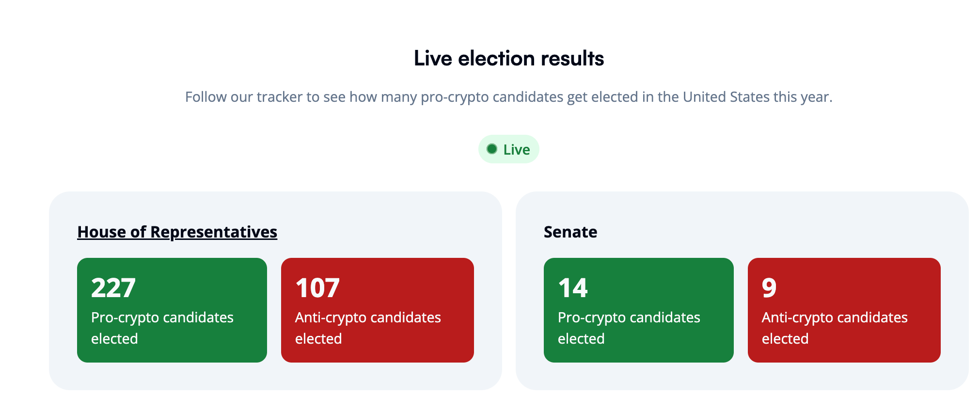The image size is (980, 412).
Task: Select the Senate anti-crypto red card
Action: point(844,310)
